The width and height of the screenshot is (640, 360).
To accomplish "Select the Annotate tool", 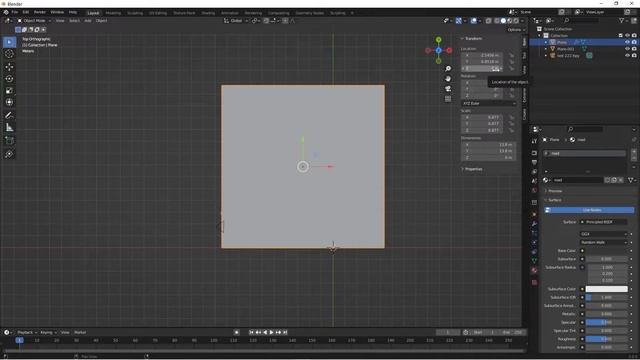I will coord(9,116).
